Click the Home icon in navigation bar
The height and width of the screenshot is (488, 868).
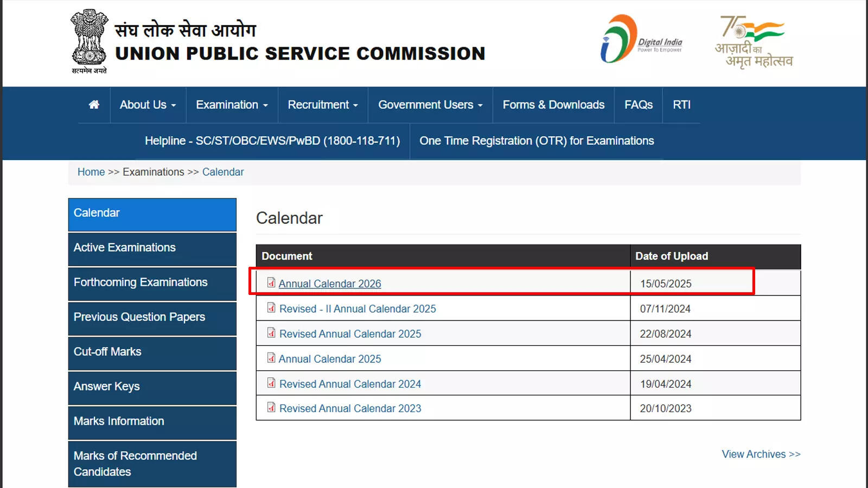[94, 105]
